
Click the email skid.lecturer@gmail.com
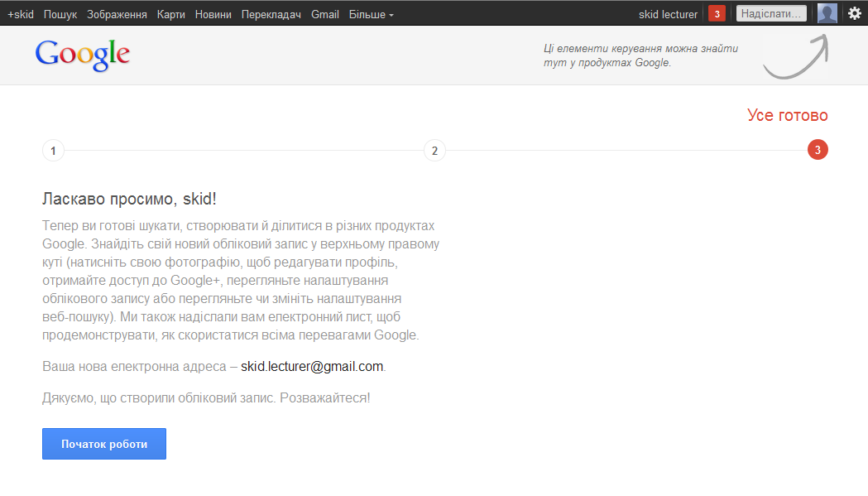(312, 366)
